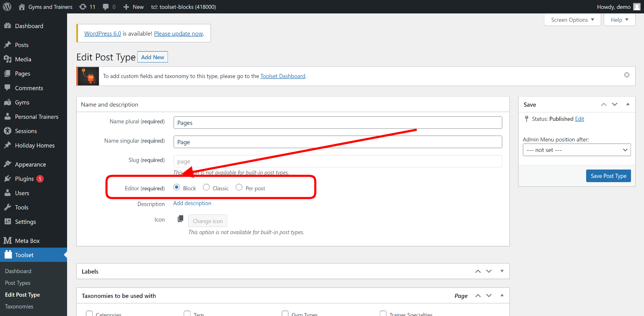Click the Name plural input field
Screen dimensions: 644x316
(x=338, y=123)
